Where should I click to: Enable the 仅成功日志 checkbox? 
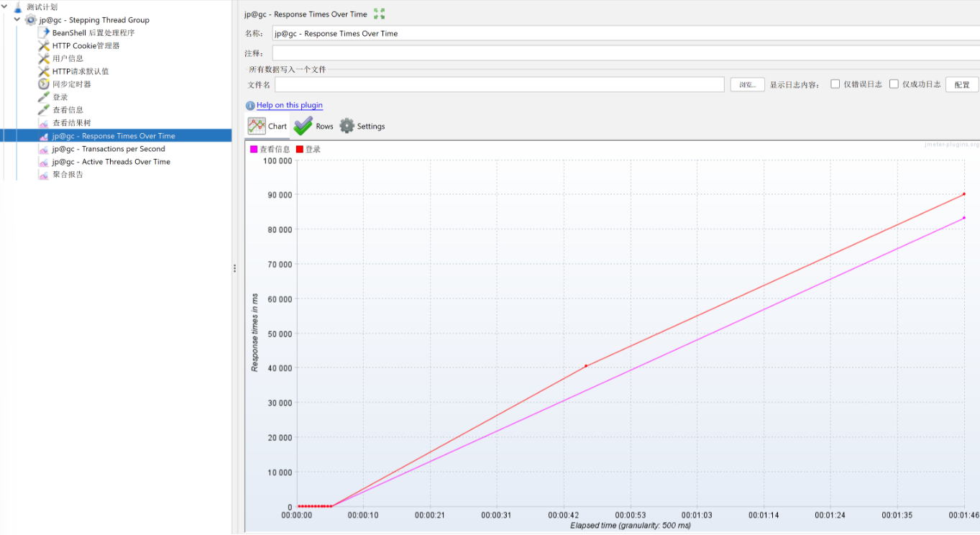(894, 84)
